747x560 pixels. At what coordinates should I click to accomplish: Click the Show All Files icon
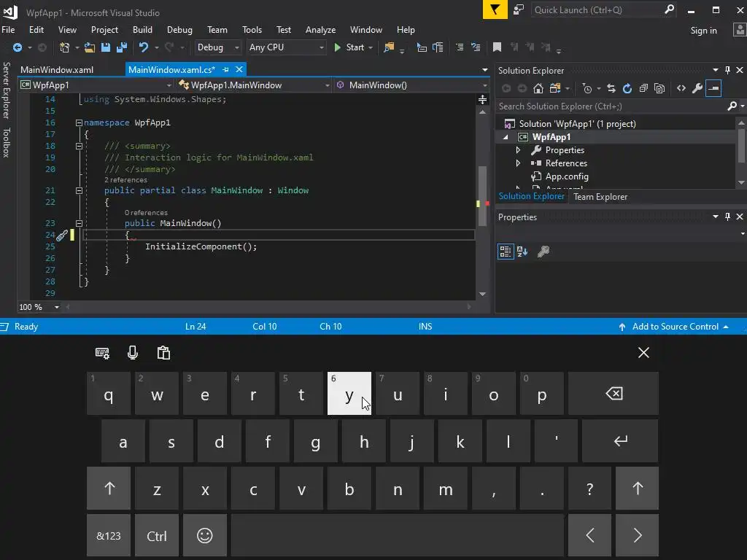659,88
